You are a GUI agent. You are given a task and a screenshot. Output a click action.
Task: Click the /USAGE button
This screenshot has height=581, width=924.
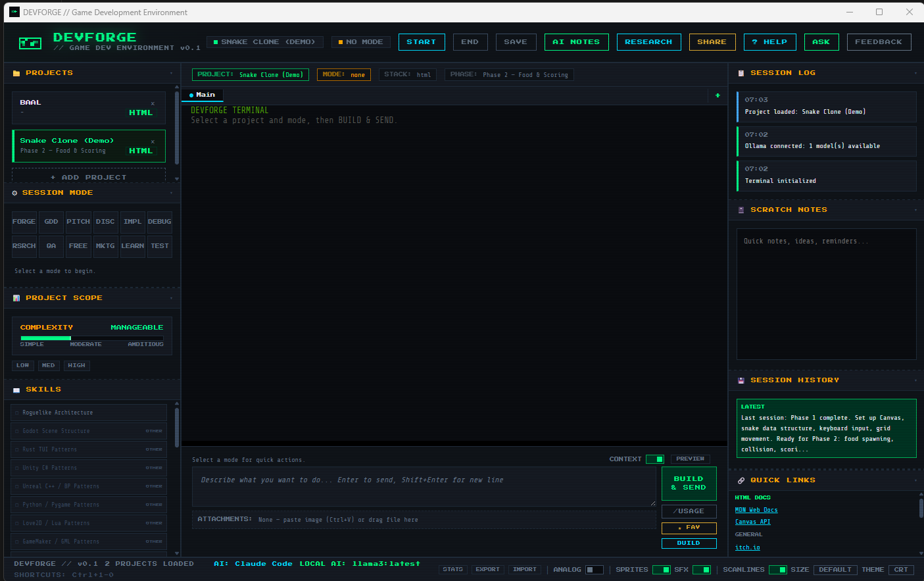click(689, 511)
